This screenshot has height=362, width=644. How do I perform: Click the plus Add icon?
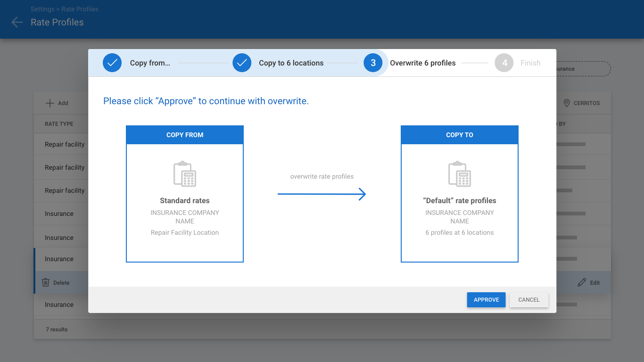[50, 103]
